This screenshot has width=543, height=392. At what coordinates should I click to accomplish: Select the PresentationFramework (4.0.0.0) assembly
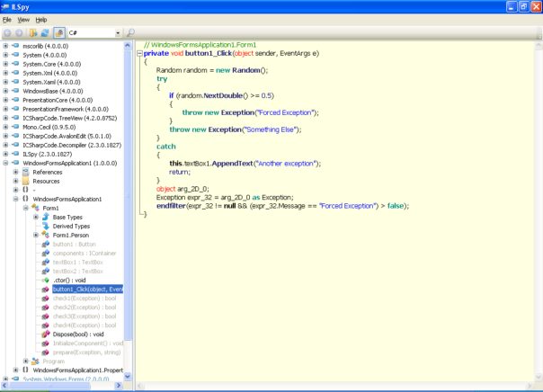[x=66, y=109]
